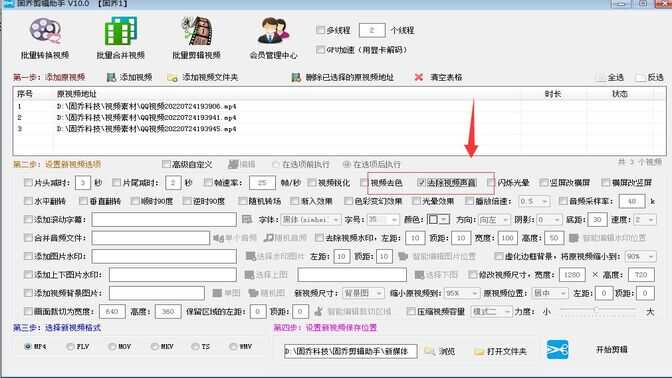Select row QQ视频20220724193906.mp4
This screenshot has width=672, height=378.
coord(339,106)
